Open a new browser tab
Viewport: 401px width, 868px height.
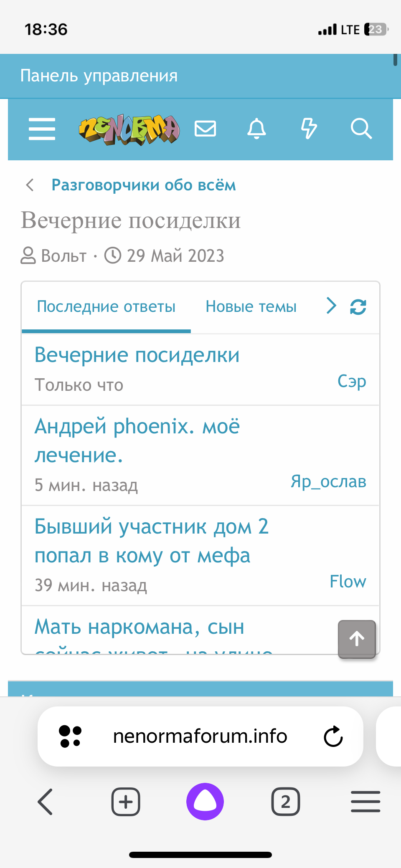[x=126, y=802]
